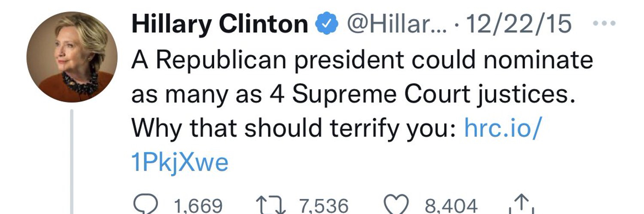Click the 1,669 replies count
644x214 pixels.
[x=198, y=206]
